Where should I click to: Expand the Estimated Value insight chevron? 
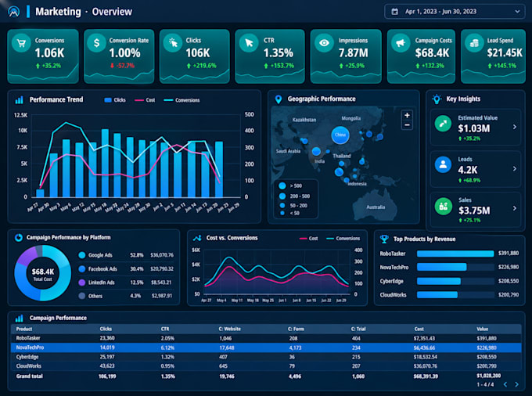point(515,127)
